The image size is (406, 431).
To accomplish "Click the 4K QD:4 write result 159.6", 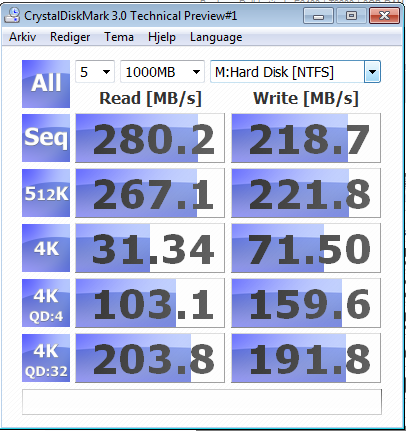I will click(306, 303).
